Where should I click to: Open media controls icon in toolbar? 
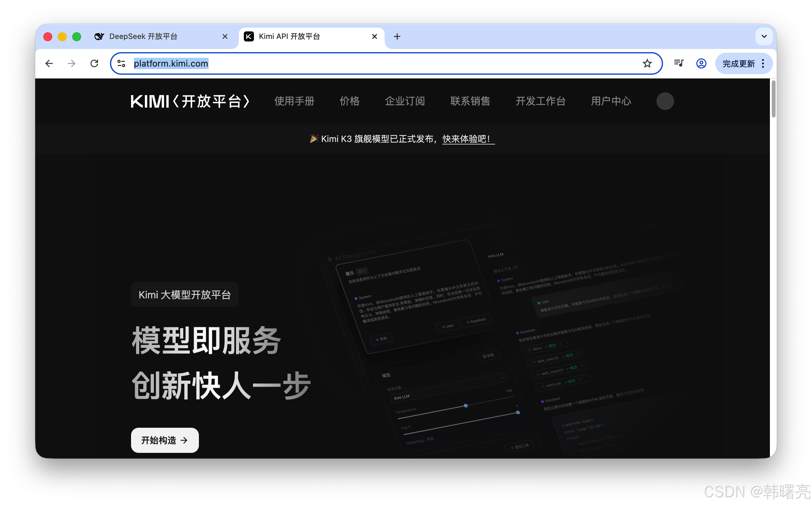pyautogui.click(x=679, y=63)
